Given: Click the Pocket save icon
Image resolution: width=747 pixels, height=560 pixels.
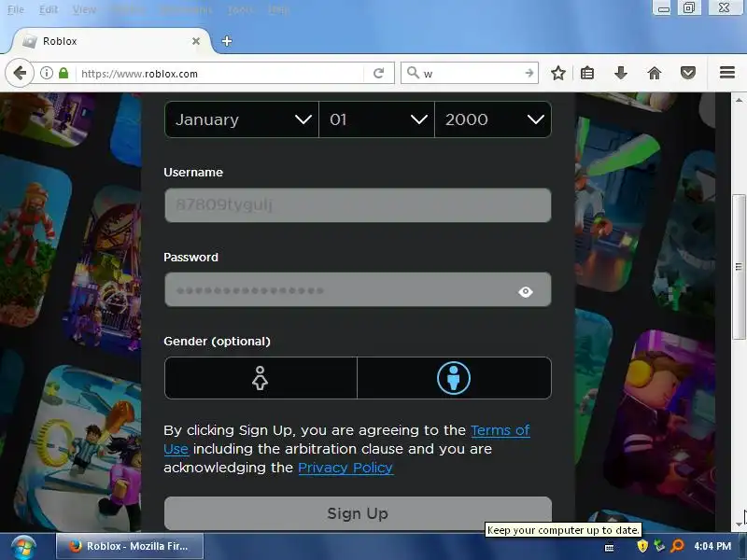Looking at the screenshot, I should pyautogui.click(x=688, y=73).
